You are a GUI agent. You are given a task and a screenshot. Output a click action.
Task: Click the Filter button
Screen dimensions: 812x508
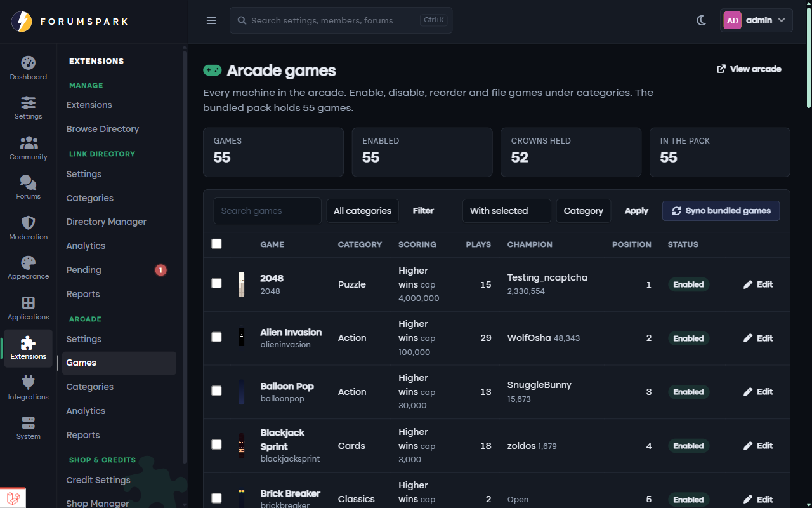click(423, 211)
